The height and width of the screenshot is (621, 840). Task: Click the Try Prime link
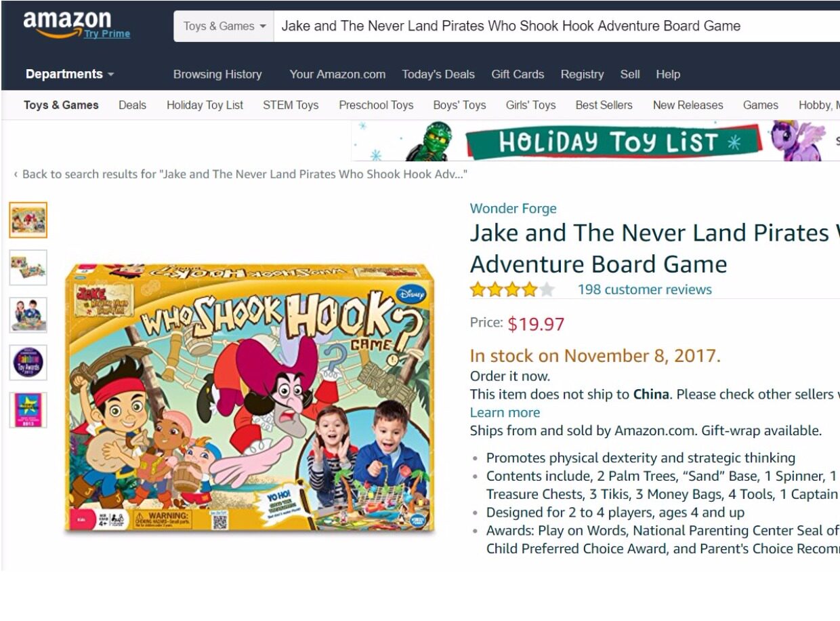pyautogui.click(x=107, y=34)
